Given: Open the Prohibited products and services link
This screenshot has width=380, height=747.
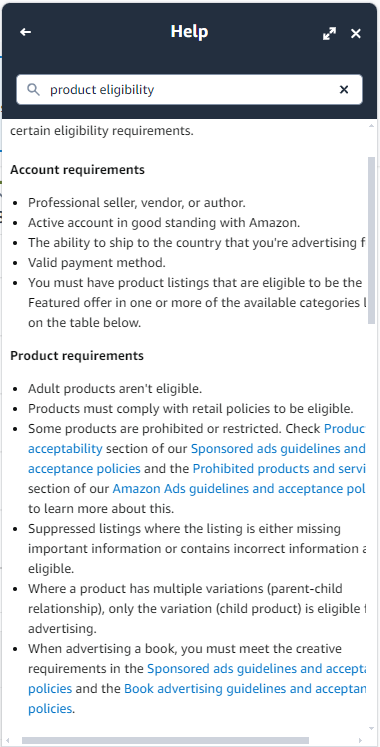Looking at the screenshot, I should tap(279, 468).
